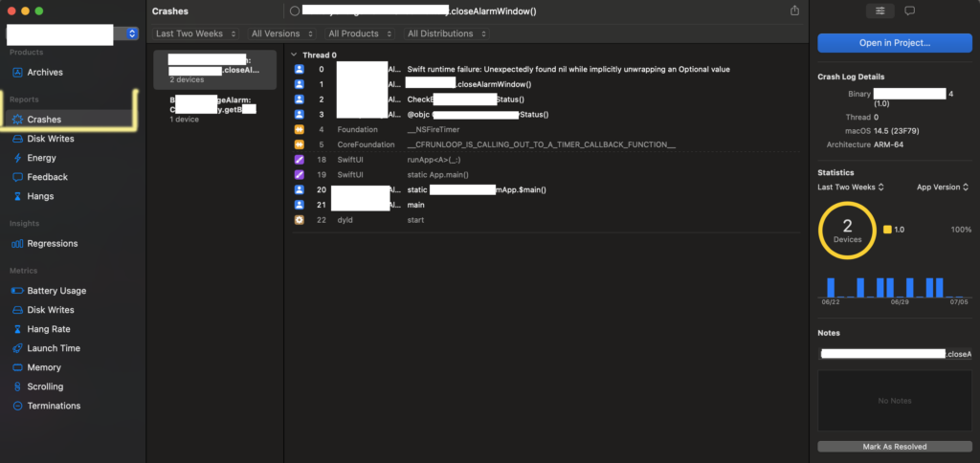Open the All Versions filter dropdown
This screenshot has height=463, width=980.
tap(280, 33)
